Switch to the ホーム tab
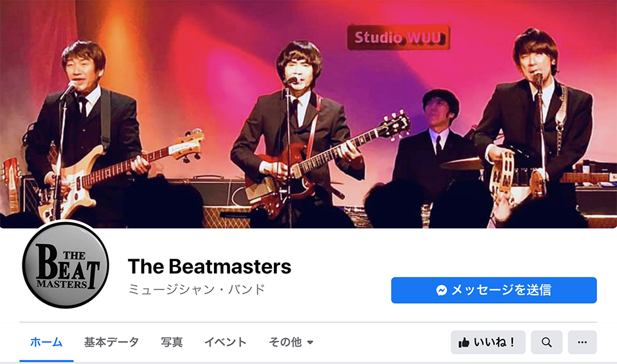Viewport: 617px width, 364px height. coord(46,342)
